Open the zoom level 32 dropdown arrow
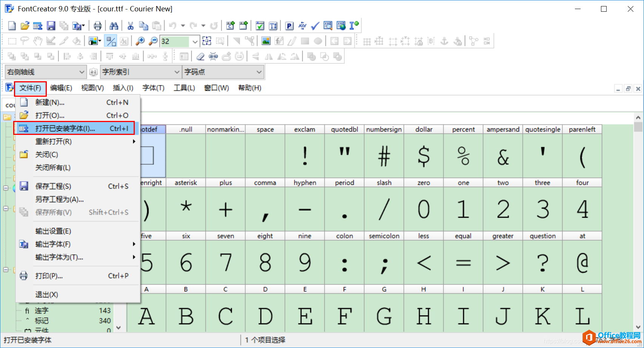Viewport: 644px width, 348px height. 195,41
